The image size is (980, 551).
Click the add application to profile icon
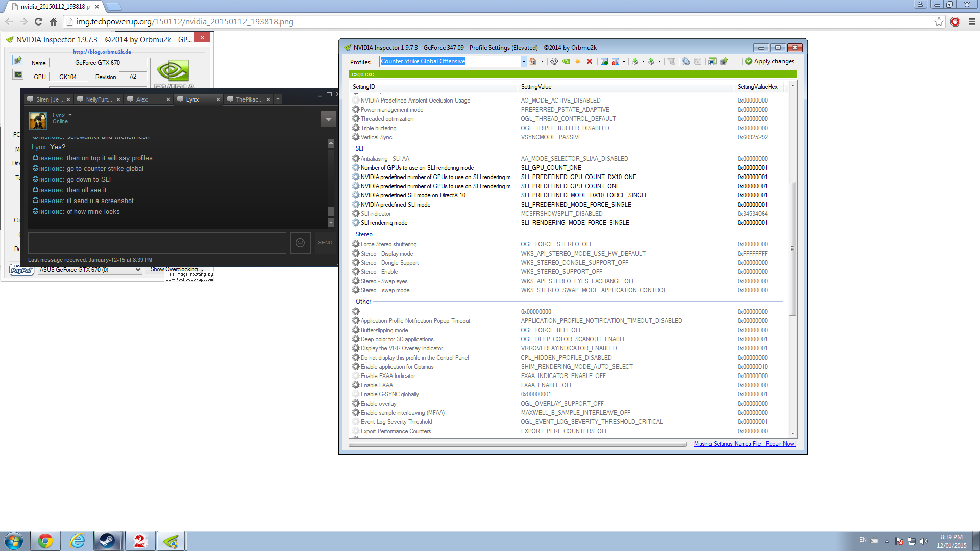[x=604, y=61]
